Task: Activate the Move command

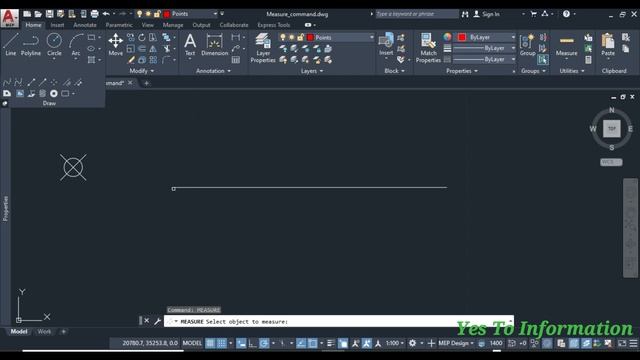Action: pyautogui.click(x=116, y=45)
